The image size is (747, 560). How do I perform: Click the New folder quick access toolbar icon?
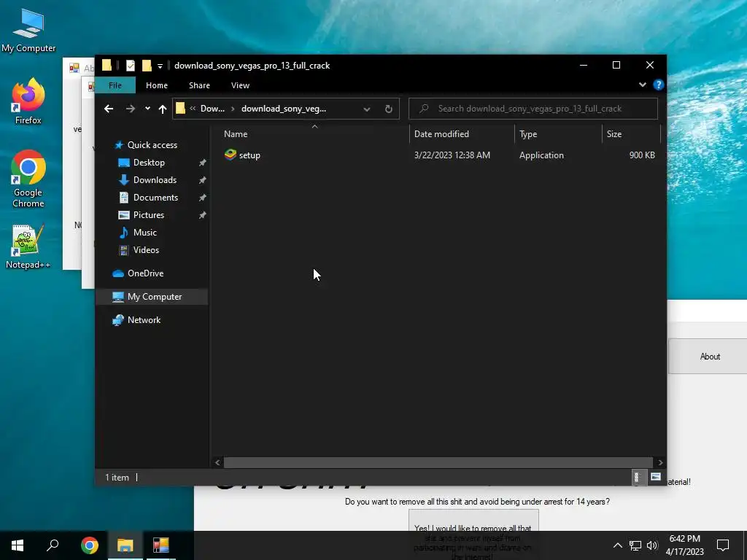pyautogui.click(x=147, y=66)
